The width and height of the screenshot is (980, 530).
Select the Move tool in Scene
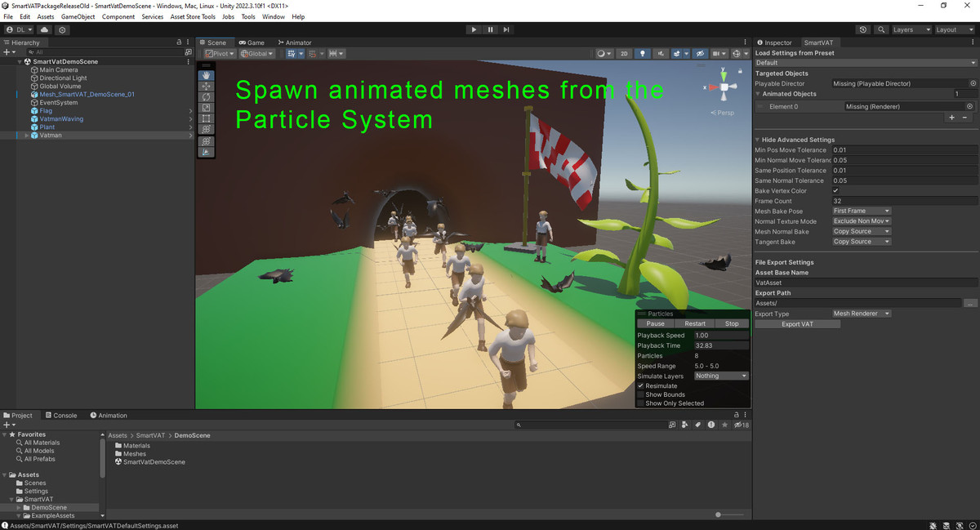(207, 87)
